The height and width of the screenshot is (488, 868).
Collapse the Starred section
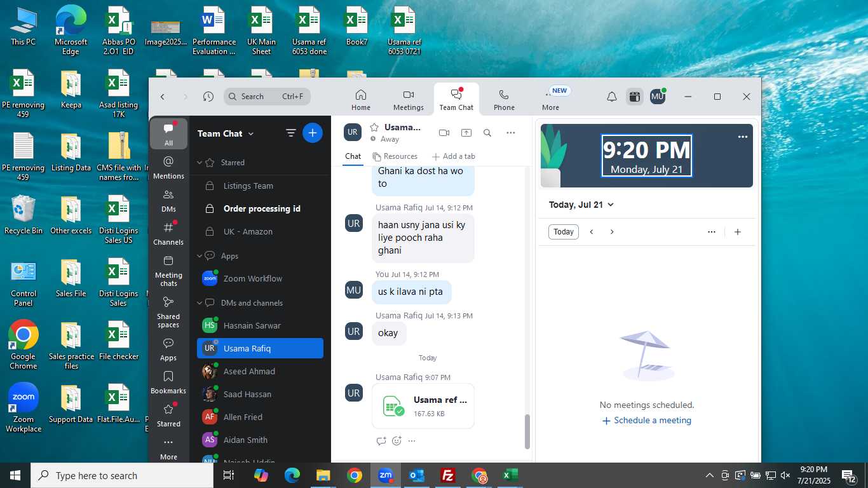(200, 163)
